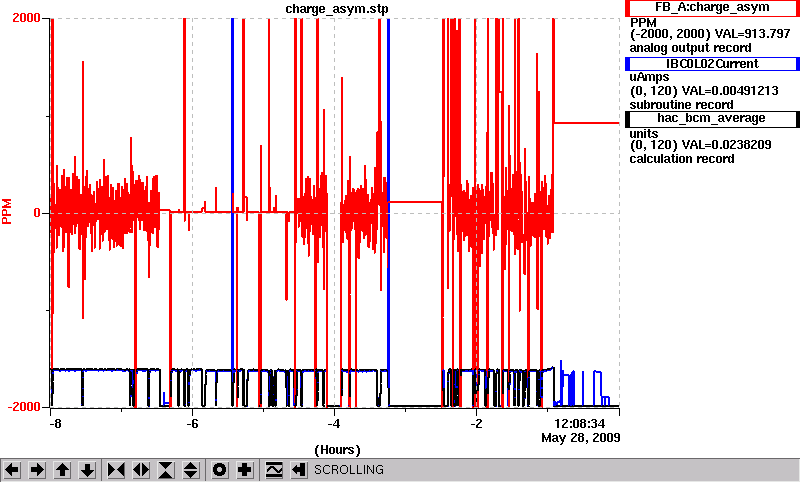
Task: Click the waveform graph-mode icon
Action: click(x=274, y=469)
